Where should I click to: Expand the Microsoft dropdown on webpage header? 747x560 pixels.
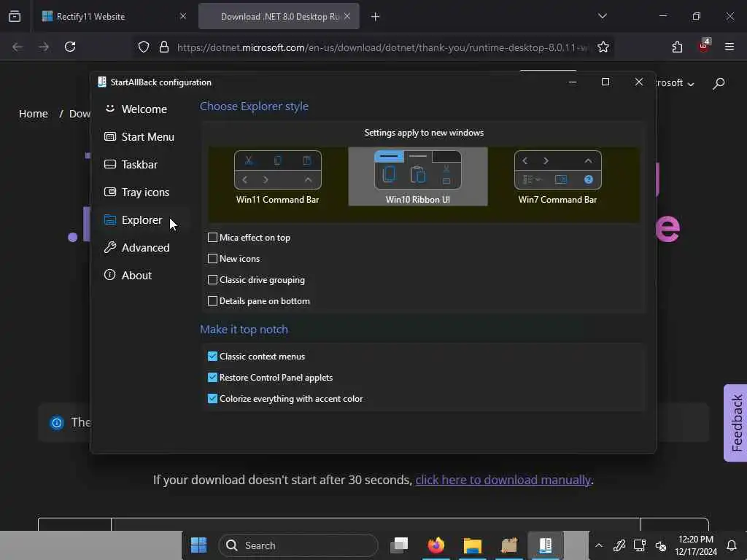tap(675, 83)
